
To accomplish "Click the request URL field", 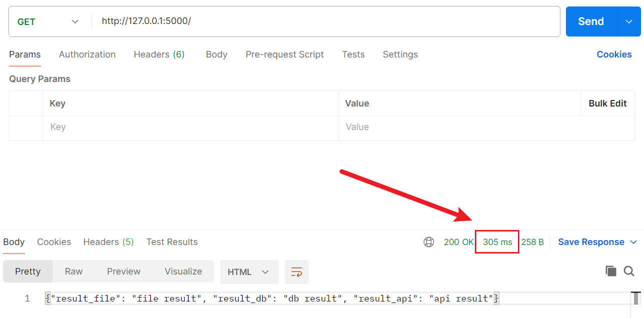I will click(x=325, y=21).
